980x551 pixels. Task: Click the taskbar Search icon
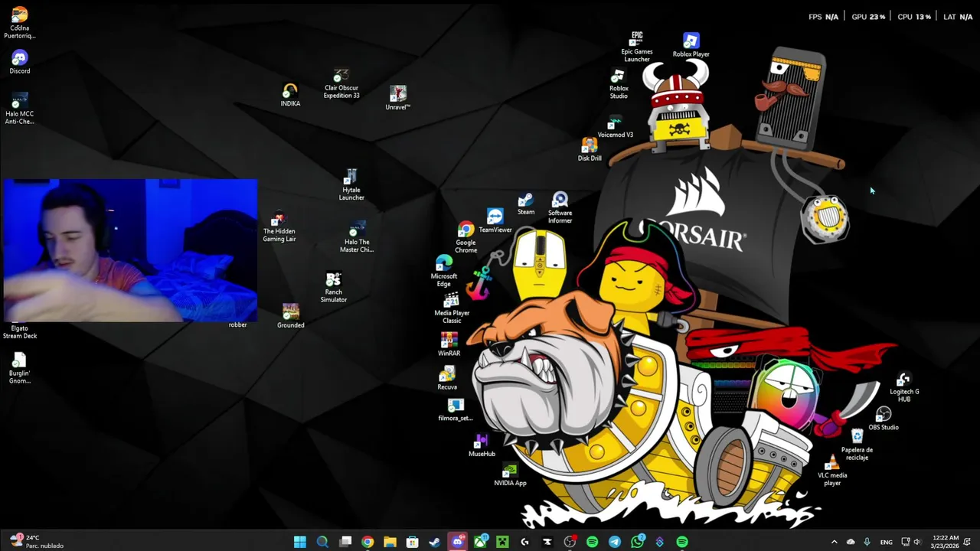(x=322, y=542)
